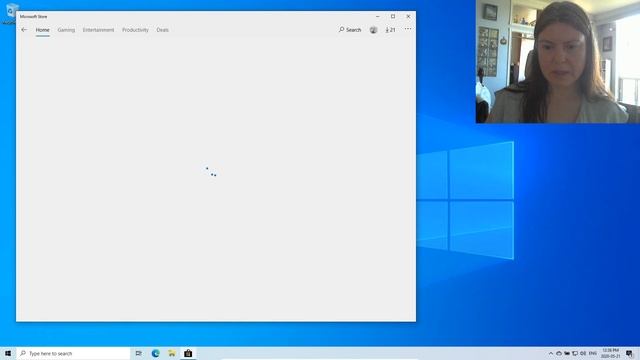Open Search in Microsoft Store
Image resolution: width=640 pixels, height=360 pixels.
350,30
